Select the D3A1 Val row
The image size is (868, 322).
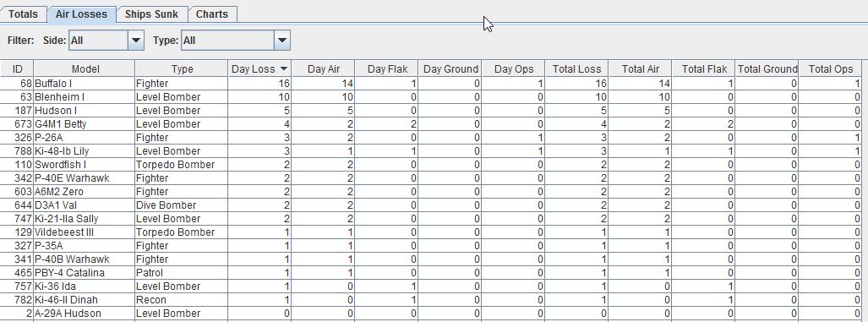pyautogui.click(x=431, y=205)
